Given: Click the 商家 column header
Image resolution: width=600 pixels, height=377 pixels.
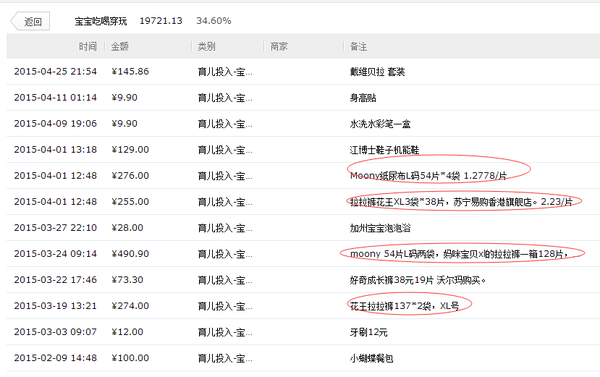Looking at the screenshot, I should (x=279, y=46).
